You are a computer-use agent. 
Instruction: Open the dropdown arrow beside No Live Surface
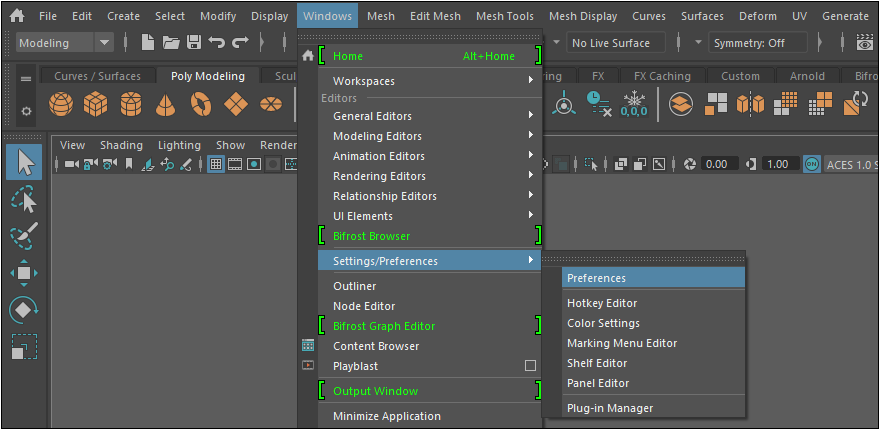[x=556, y=43]
